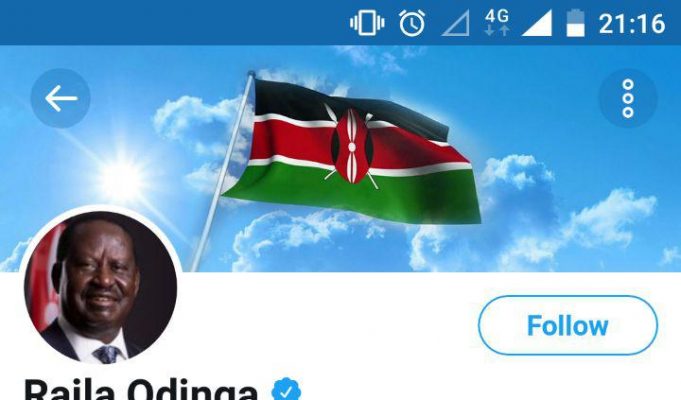Screen dimensions: 681x400
Task: Tap the white flagpole in the banner
Action: tap(221, 171)
